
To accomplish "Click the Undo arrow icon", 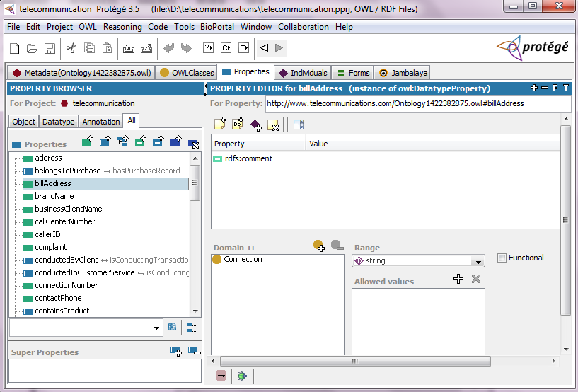I will (x=168, y=48).
